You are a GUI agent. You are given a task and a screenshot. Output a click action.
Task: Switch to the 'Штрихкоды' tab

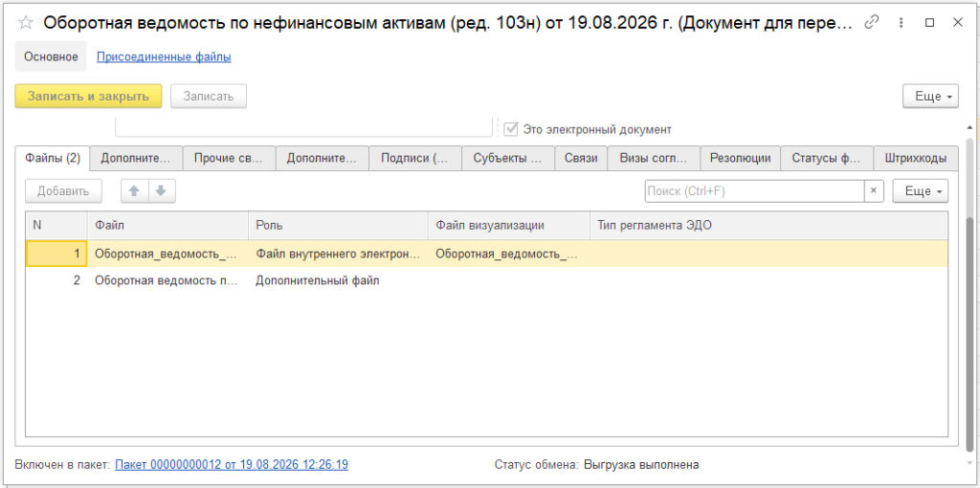[x=916, y=158]
